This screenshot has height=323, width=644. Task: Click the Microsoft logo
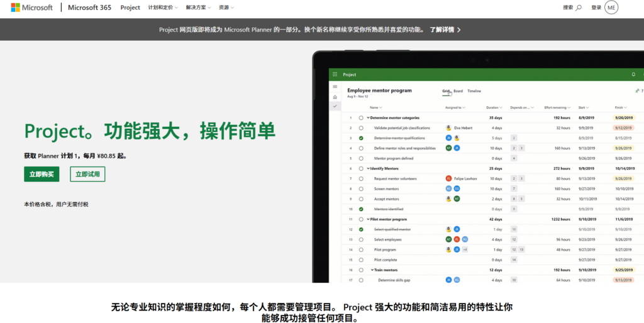(x=32, y=8)
